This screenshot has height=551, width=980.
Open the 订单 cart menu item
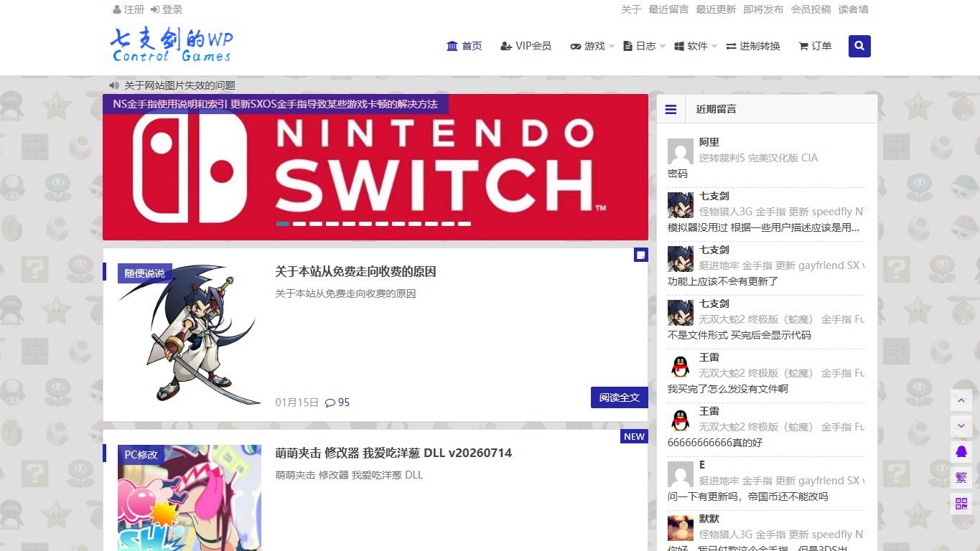(815, 46)
